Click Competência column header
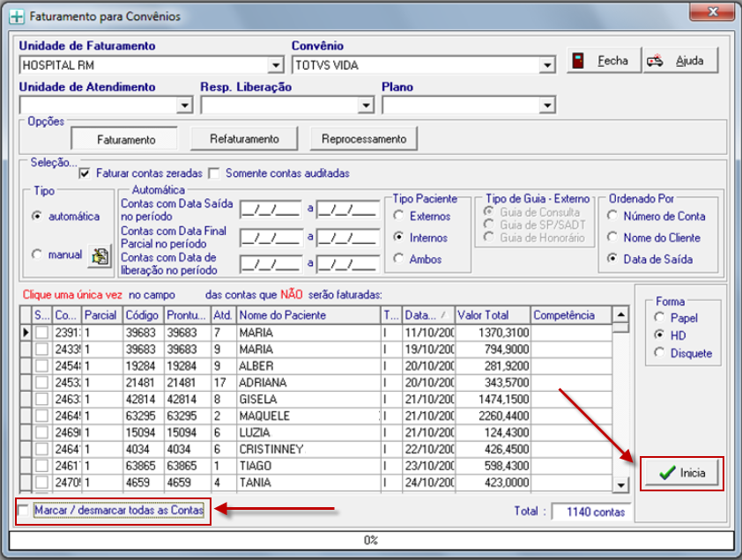Screen dimensions: 742x560 point(571,315)
